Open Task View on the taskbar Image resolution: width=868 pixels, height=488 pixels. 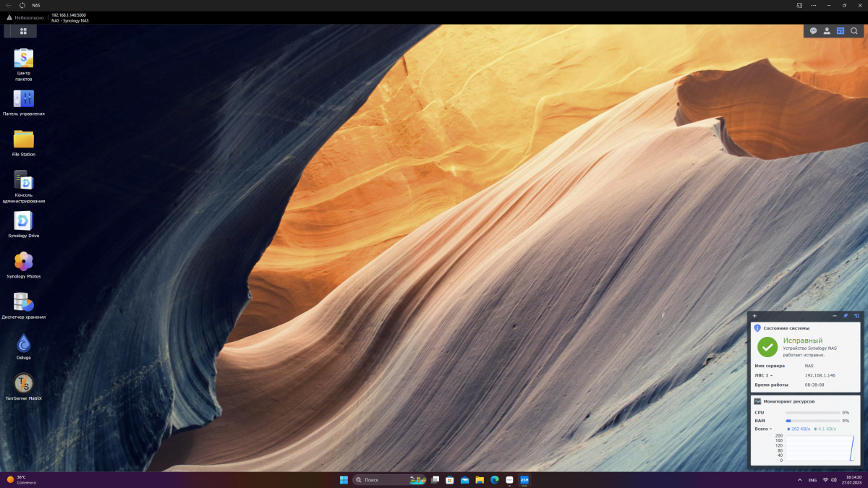435,479
